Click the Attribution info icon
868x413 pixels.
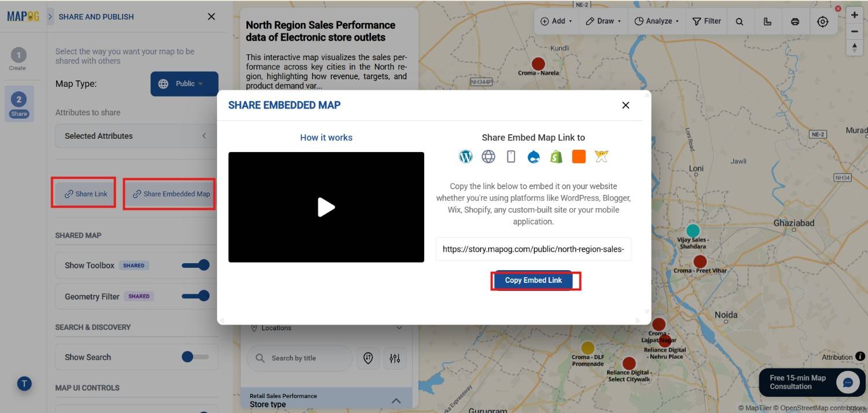click(860, 357)
